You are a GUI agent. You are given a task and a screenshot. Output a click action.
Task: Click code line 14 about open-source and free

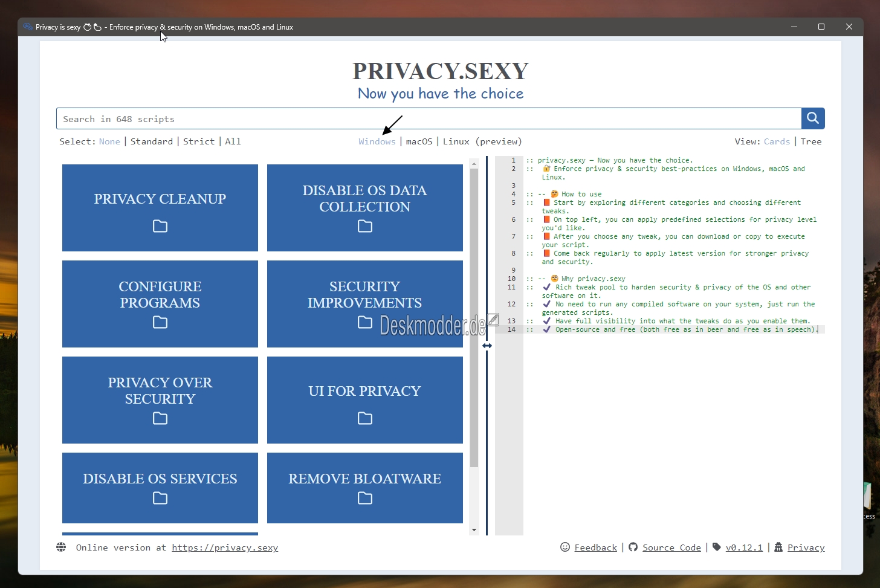pyautogui.click(x=672, y=329)
